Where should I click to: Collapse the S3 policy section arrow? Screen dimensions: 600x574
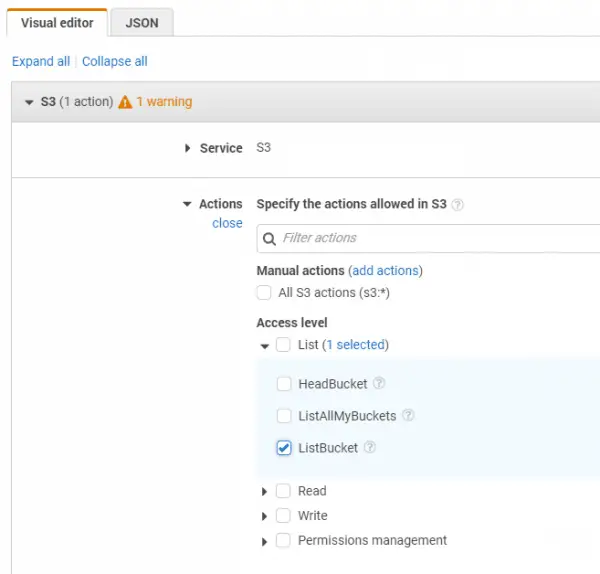[x=29, y=103]
